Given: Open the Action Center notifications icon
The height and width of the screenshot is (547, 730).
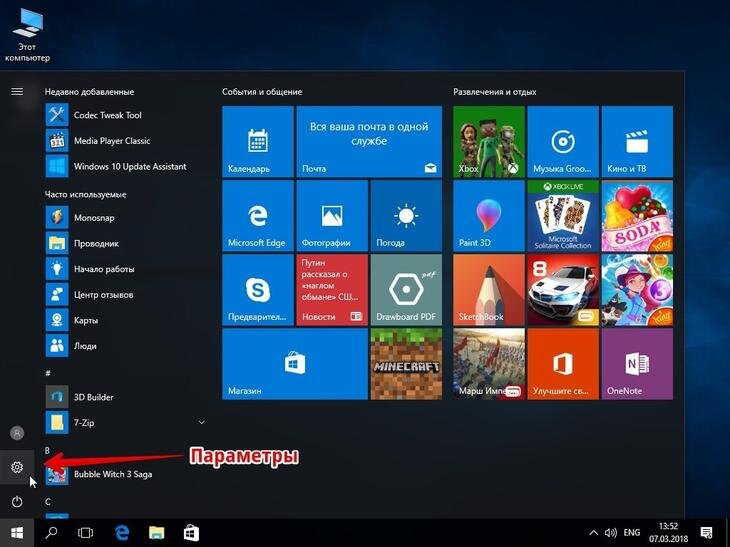Looking at the screenshot, I should (706, 533).
